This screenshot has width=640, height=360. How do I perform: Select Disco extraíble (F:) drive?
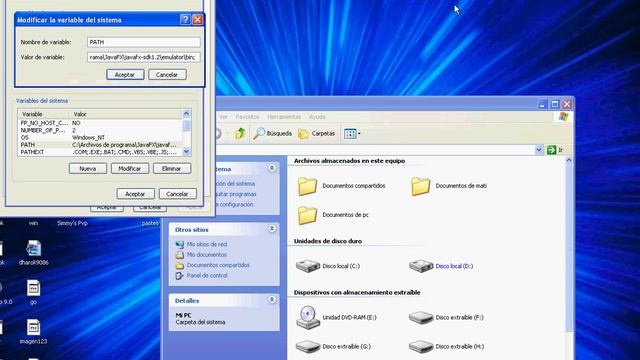pos(446,318)
